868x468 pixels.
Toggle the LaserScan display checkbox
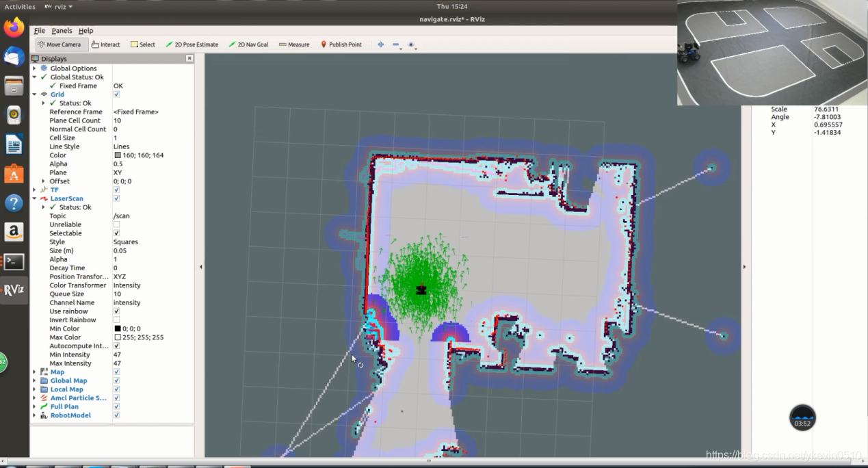click(x=116, y=198)
